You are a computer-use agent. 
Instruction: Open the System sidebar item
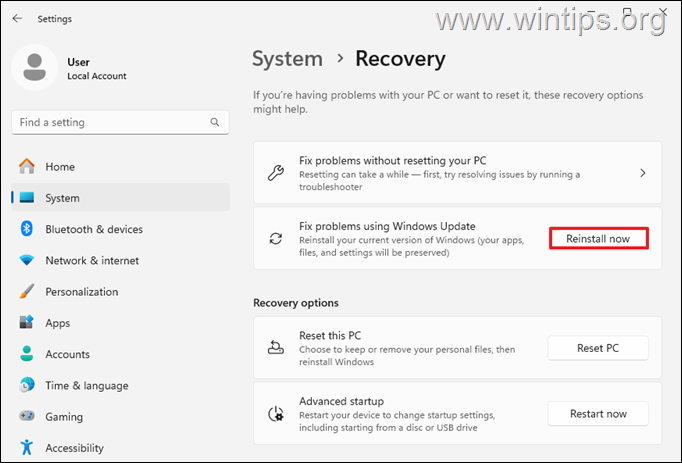pyautogui.click(x=120, y=198)
